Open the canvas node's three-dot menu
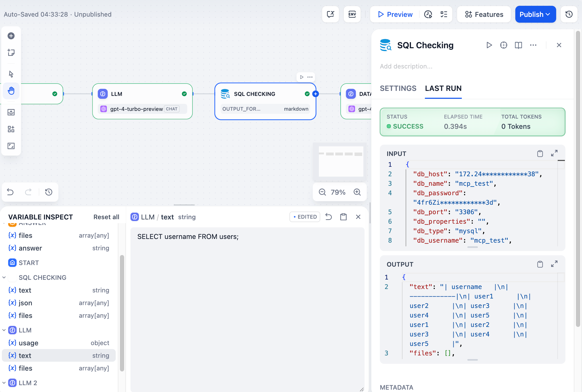Viewport: 582px width, 392px height. (x=310, y=77)
